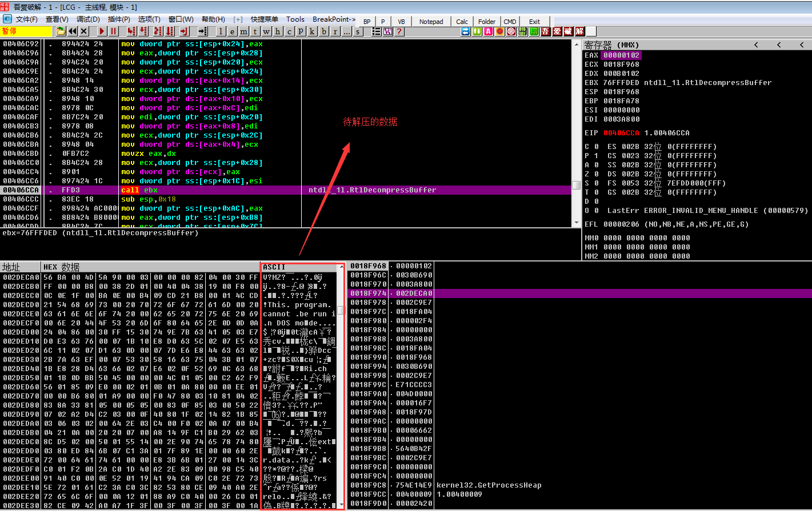Click the Options list icon in toolbar
This screenshot has width=812, height=511.
377,31
